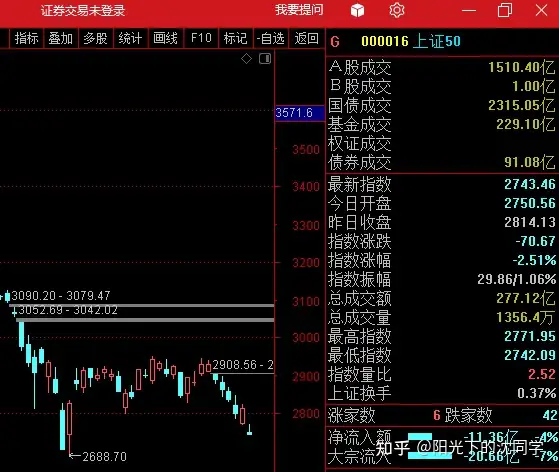The image size is (559, 472).
Task: Click 指数涨幅 value -2.51%
Action: (534, 260)
